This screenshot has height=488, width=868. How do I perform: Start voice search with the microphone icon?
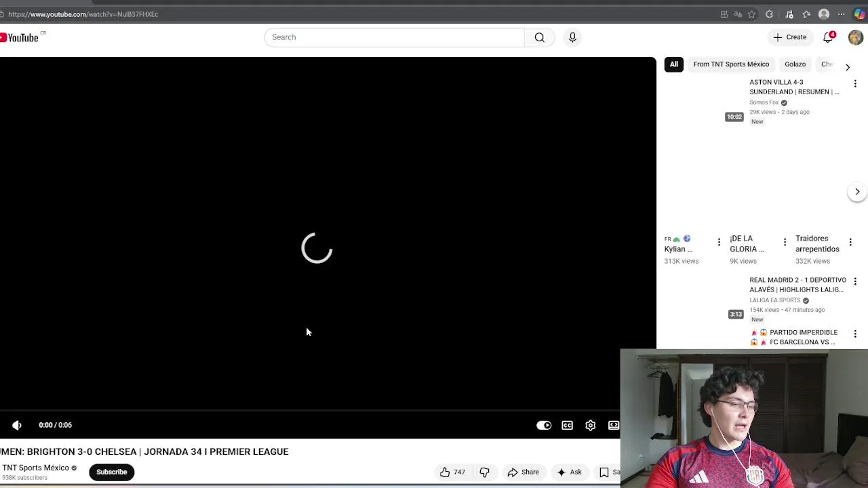(572, 37)
